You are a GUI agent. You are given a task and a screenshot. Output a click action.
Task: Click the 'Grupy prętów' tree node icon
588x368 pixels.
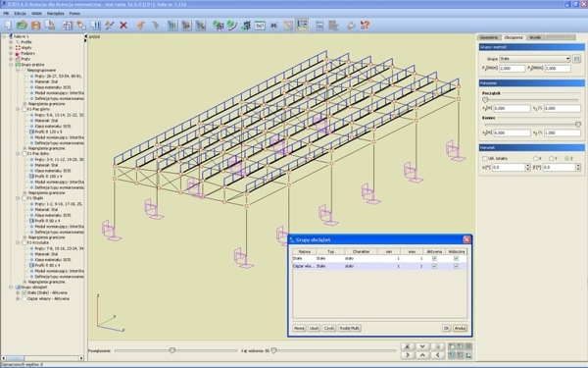18,65
